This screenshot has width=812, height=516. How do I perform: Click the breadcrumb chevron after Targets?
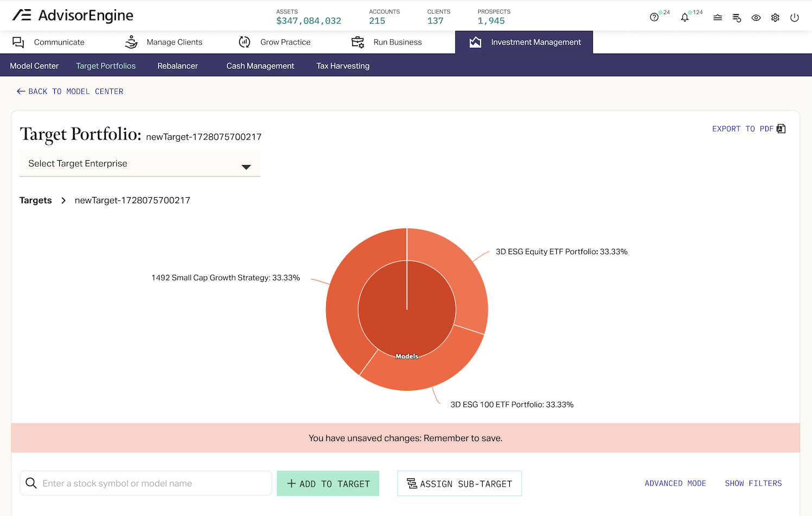[64, 200]
